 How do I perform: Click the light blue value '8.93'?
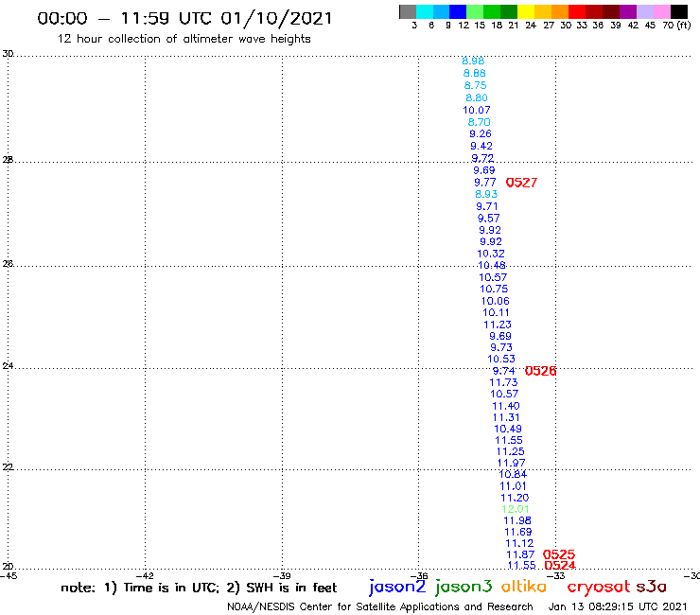[x=486, y=194]
